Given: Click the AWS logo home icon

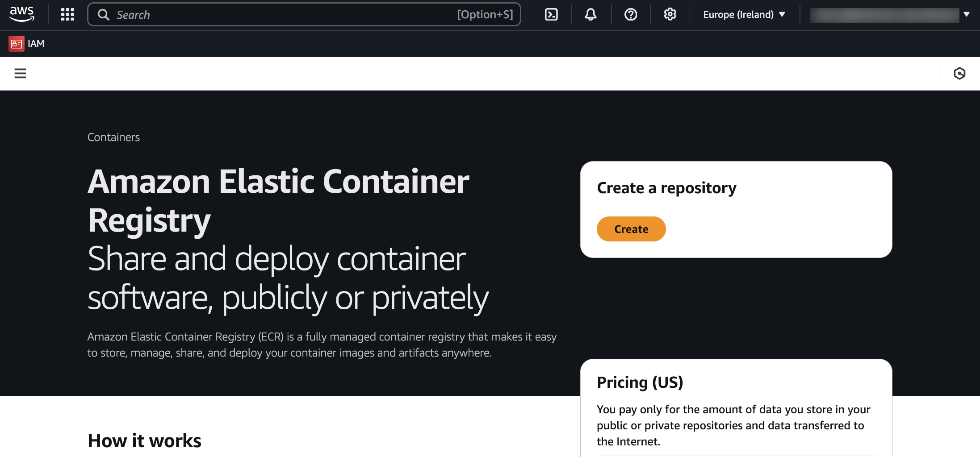Looking at the screenshot, I should 22,14.
